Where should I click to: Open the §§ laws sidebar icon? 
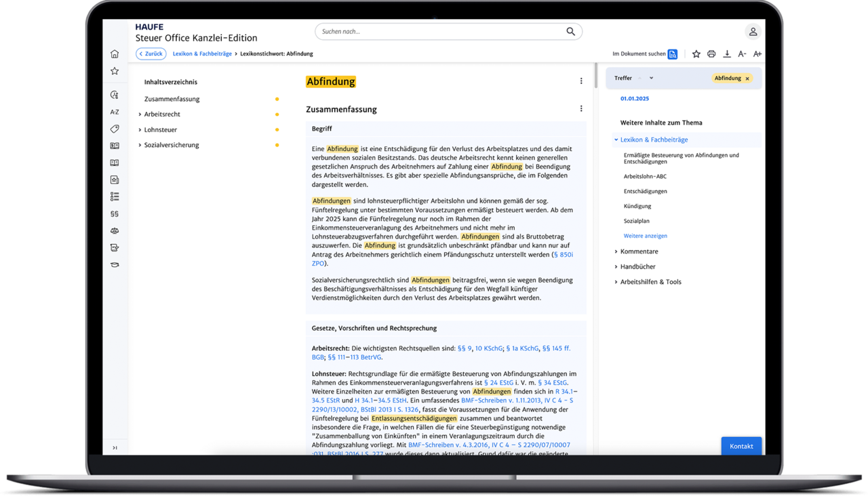pos(115,213)
